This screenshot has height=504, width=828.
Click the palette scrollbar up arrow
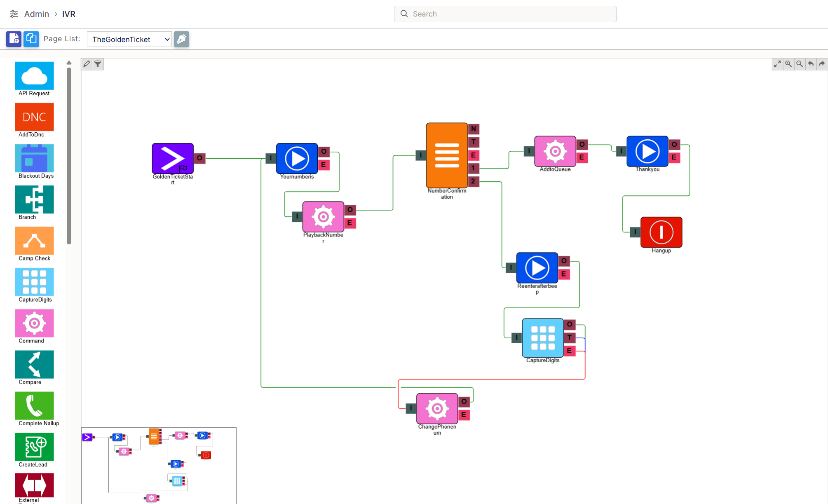pyautogui.click(x=69, y=63)
